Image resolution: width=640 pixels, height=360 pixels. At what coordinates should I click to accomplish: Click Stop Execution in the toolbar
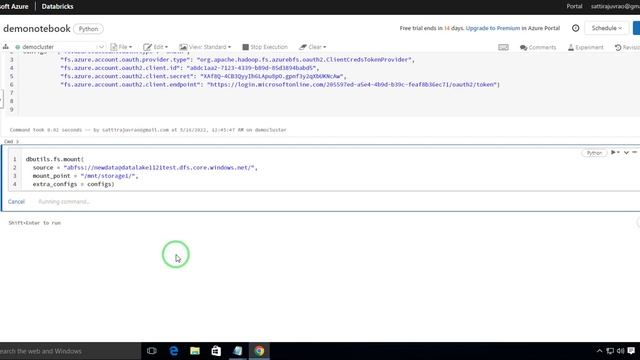(x=265, y=47)
